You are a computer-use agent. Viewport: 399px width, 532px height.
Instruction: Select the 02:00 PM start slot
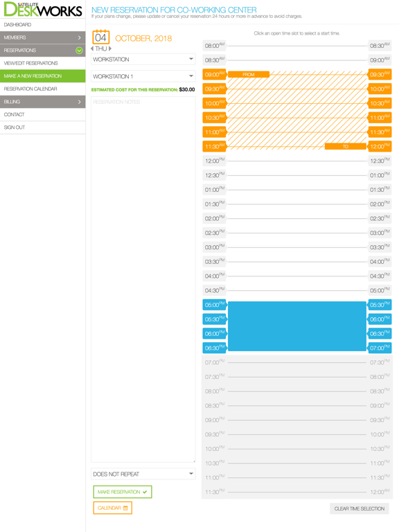(x=215, y=218)
